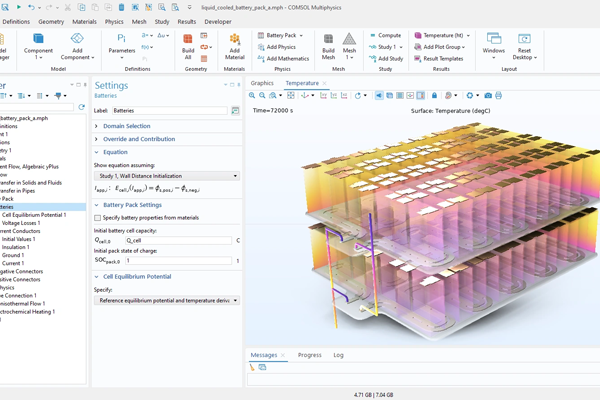This screenshot has height=400, width=600.
Task: Click the print icon in graphics toolbar
Action: 498,95
